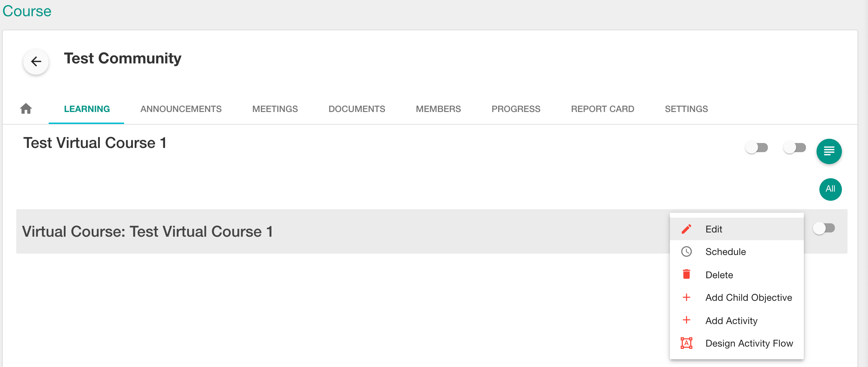This screenshot has width=868, height=367.
Task: Select Delete in the context menu
Action: pos(736,275)
